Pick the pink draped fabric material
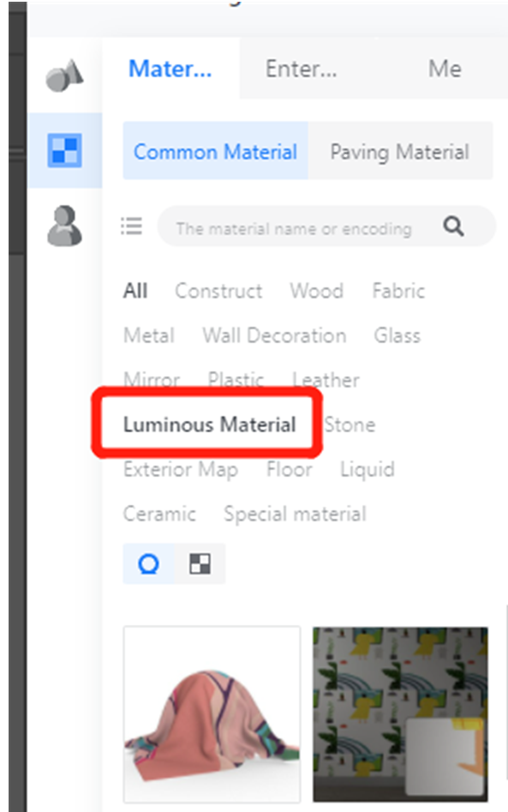The height and width of the screenshot is (812, 508). coord(212,714)
